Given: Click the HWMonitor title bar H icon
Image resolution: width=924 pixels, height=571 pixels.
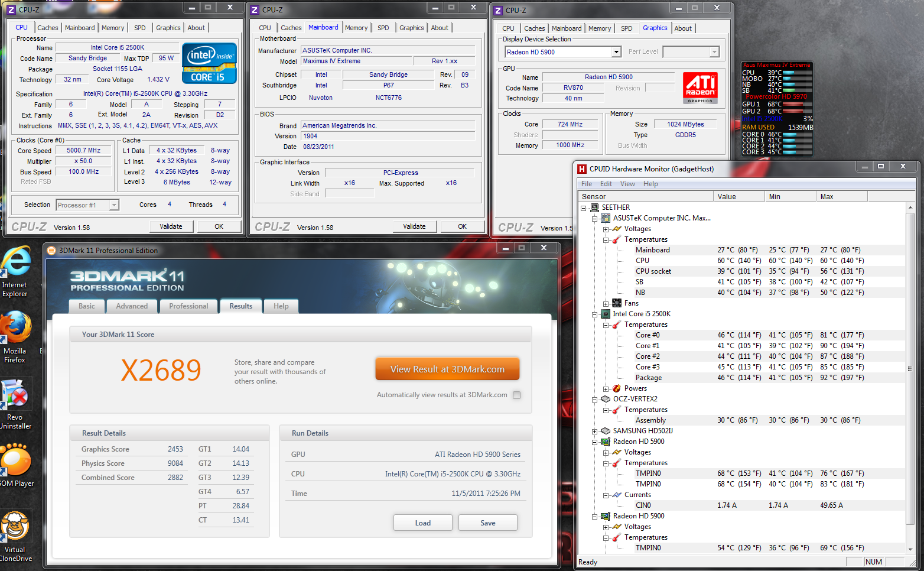Looking at the screenshot, I should click(x=582, y=169).
